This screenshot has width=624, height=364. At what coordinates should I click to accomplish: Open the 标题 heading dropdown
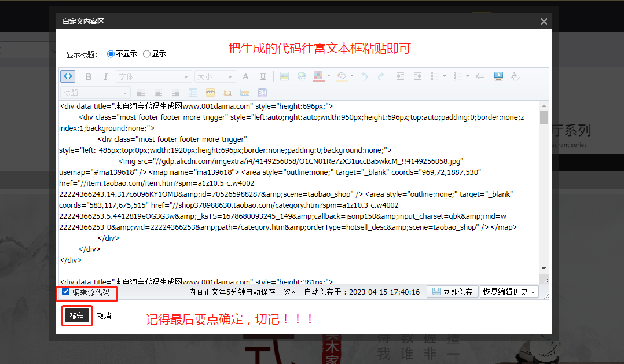(x=95, y=93)
